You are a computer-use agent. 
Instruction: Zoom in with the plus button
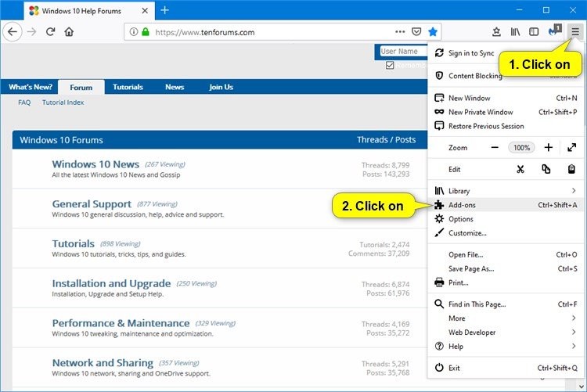point(549,148)
